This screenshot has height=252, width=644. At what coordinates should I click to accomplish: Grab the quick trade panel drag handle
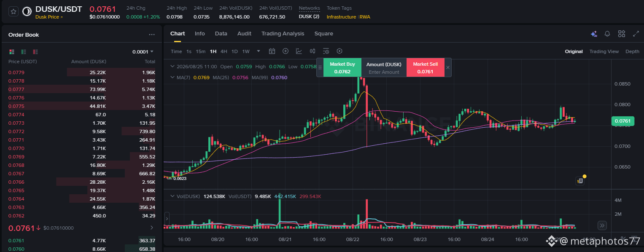click(320, 67)
